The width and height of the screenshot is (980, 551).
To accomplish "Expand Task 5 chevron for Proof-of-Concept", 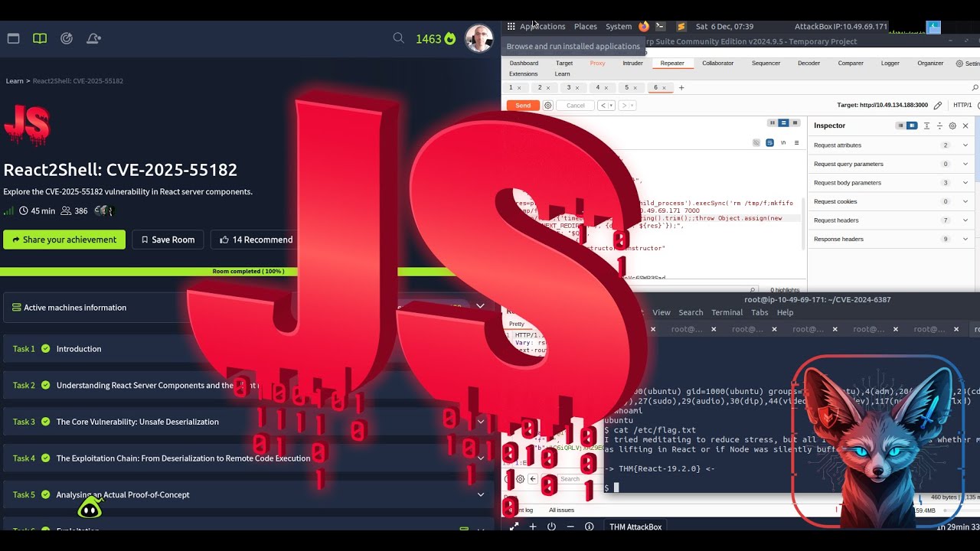I will (x=481, y=494).
